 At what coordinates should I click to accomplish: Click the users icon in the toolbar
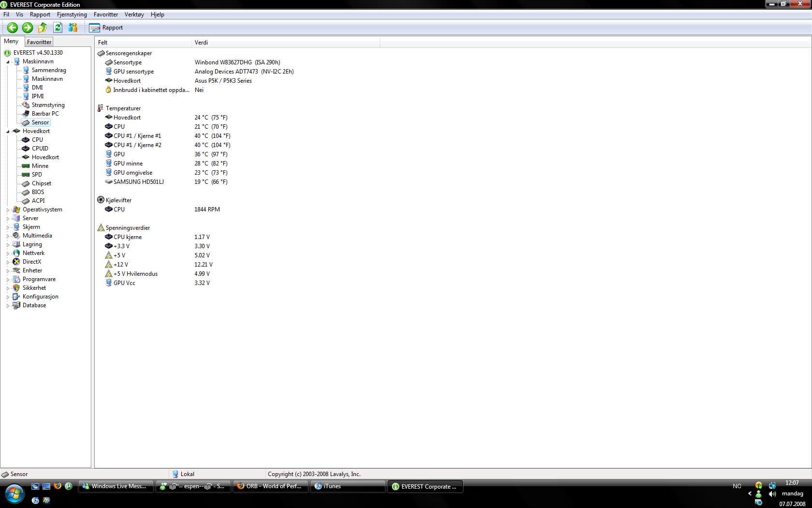73,28
